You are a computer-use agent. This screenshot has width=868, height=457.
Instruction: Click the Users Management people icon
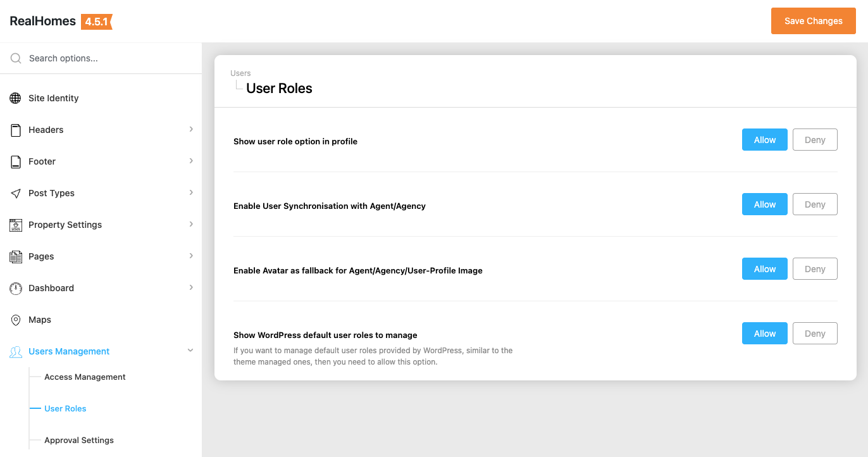click(x=16, y=352)
